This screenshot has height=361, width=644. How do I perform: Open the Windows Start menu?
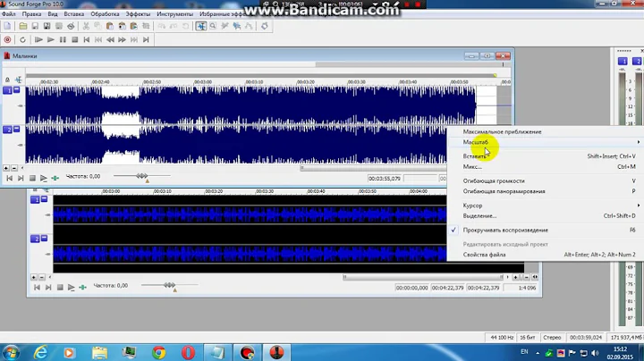click(x=11, y=352)
